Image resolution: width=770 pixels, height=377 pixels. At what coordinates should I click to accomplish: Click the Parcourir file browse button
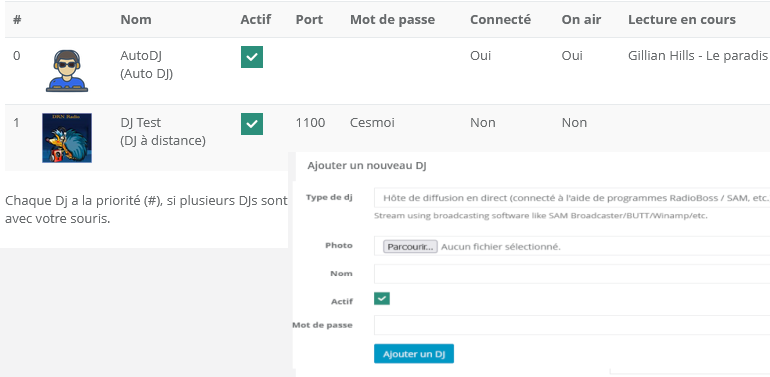(410, 246)
